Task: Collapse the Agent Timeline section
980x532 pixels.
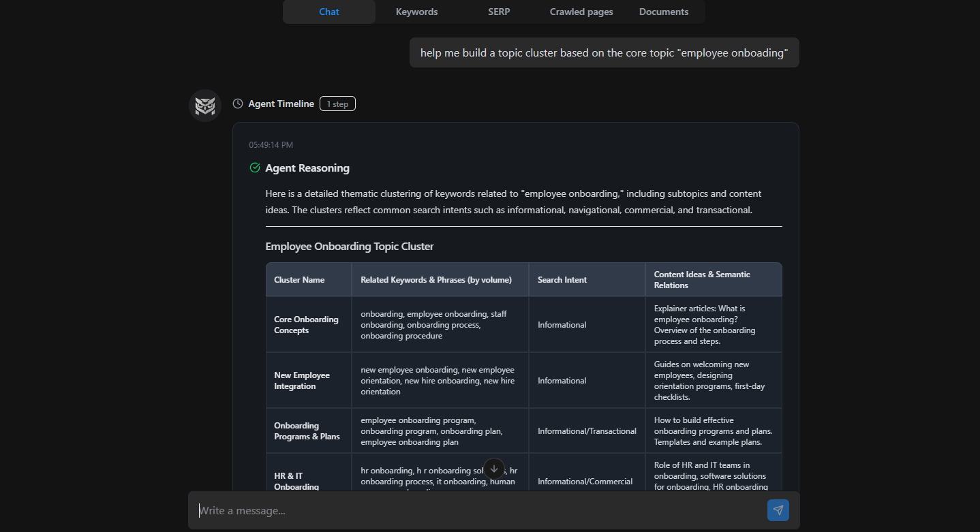Action: point(281,103)
